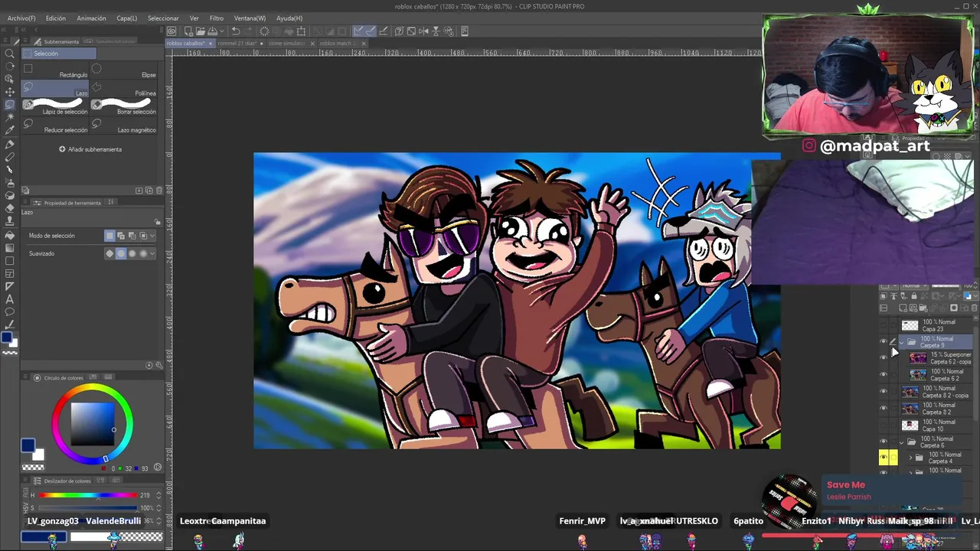Delete layer with trash icon
Screen dimensions: 980x551
pos(974,308)
